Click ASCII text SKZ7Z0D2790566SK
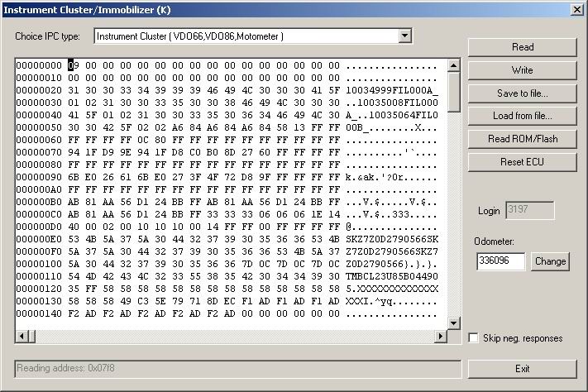The image size is (588, 392). click(x=391, y=239)
